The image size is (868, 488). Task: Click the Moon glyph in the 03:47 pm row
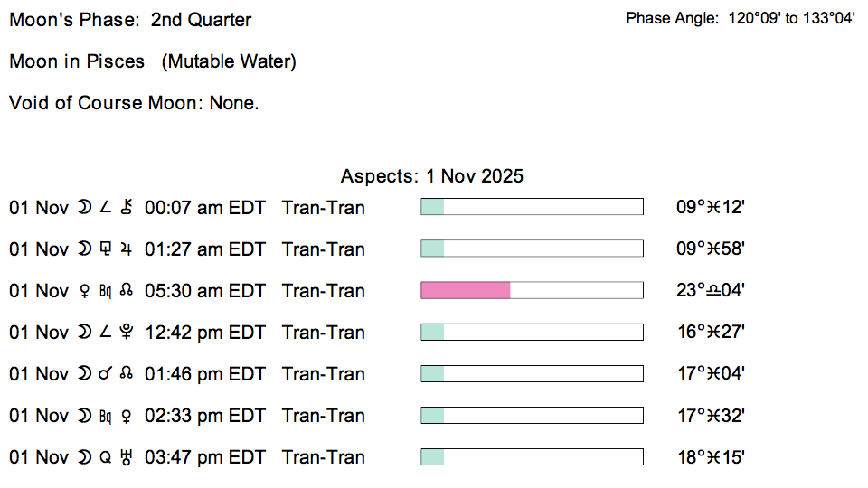(83, 457)
